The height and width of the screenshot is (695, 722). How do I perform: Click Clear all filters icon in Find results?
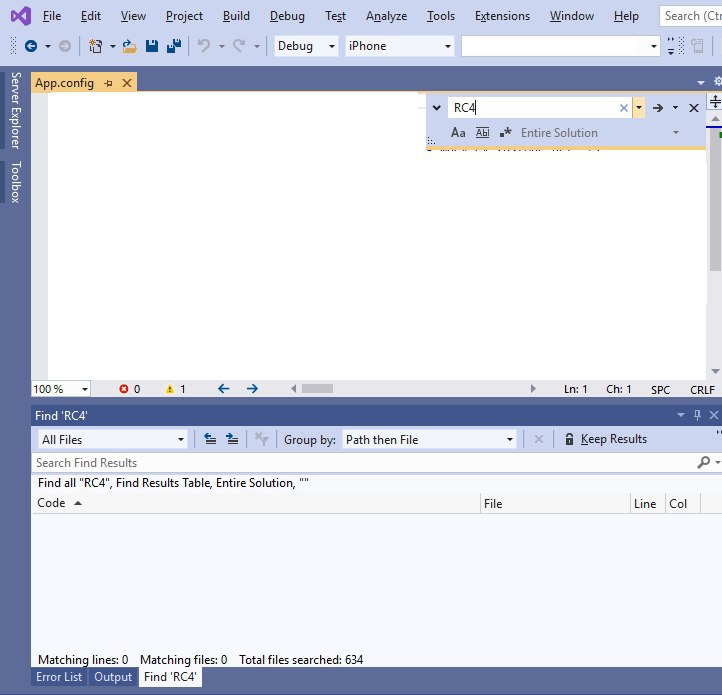pos(262,439)
